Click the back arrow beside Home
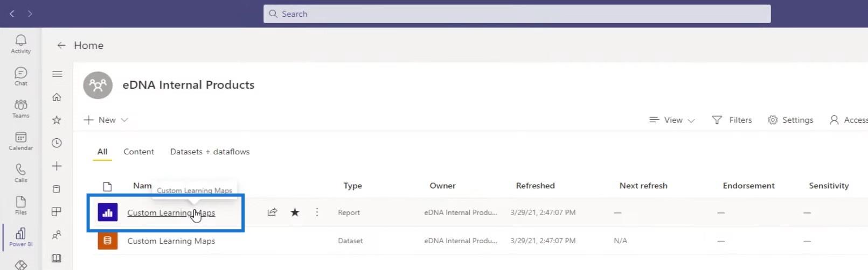This screenshot has width=868, height=270. (x=61, y=45)
